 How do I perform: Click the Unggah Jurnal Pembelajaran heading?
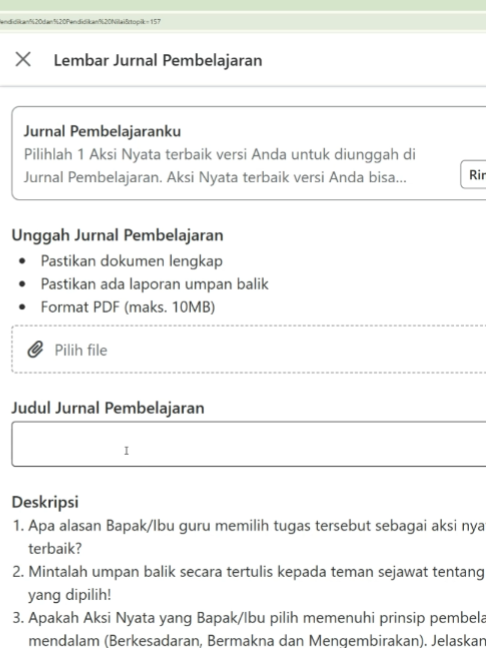coord(117,235)
